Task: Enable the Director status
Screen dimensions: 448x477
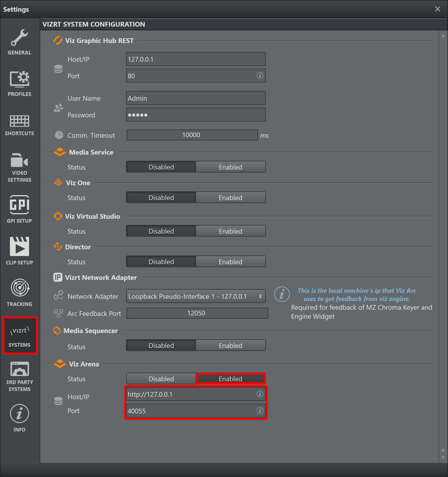Action: [x=230, y=262]
